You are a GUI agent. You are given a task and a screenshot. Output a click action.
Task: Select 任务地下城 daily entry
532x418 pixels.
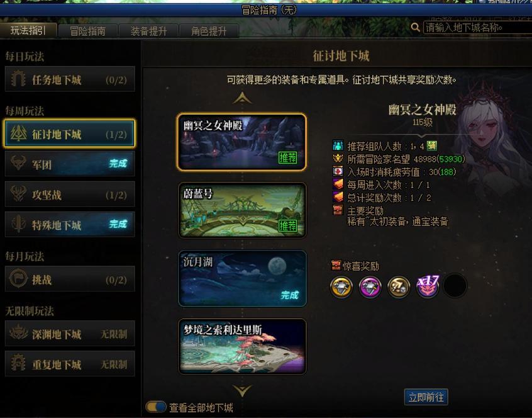click(x=70, y=79)
